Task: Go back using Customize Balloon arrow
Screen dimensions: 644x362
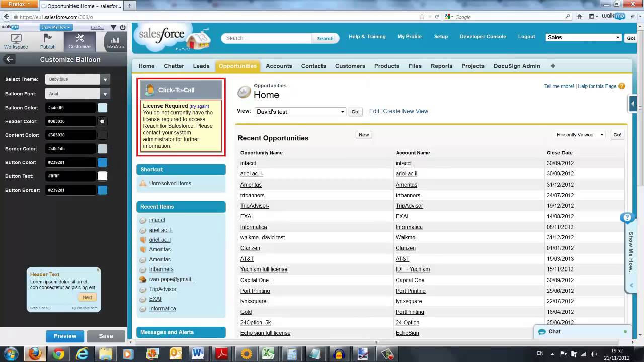Action: click(x=9, y=59)
